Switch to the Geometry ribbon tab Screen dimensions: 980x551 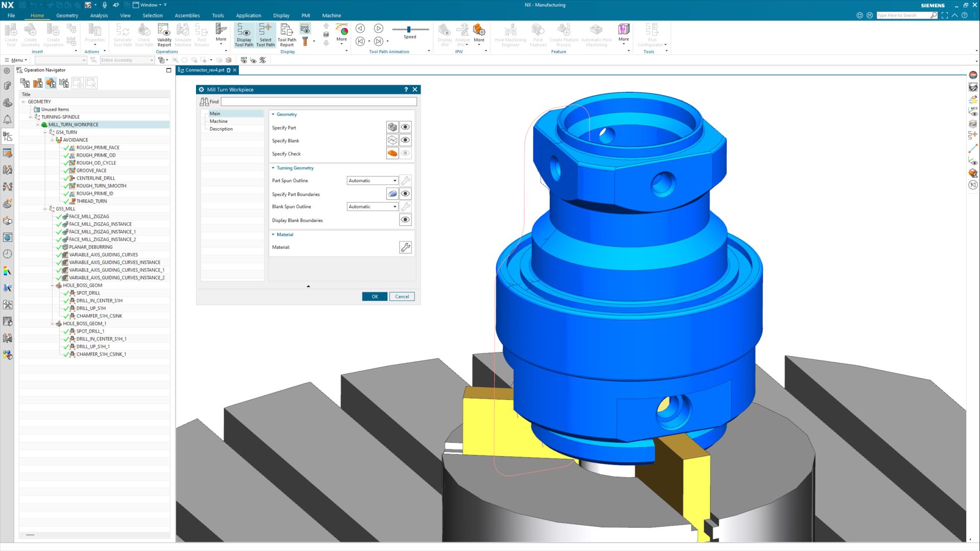67,15
